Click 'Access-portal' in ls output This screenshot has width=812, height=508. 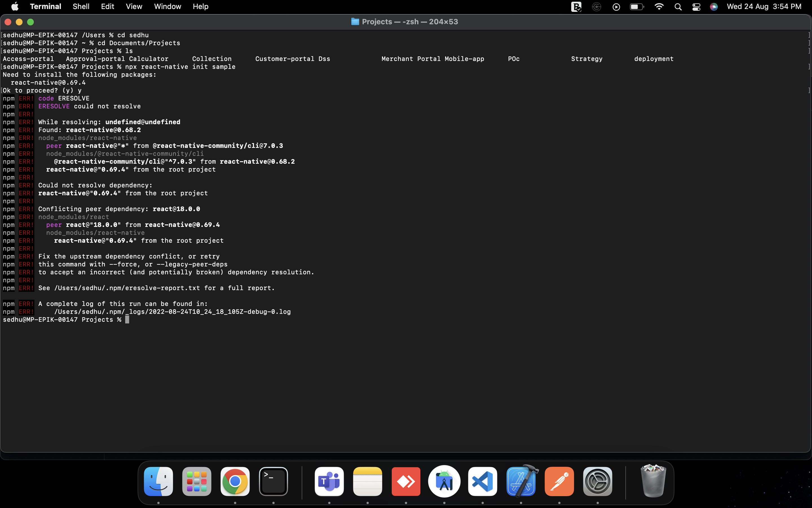tap(28, 59)
